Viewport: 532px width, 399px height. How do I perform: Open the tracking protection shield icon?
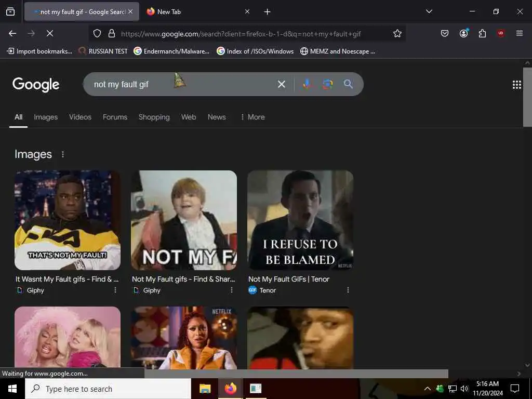click(97, 34)
